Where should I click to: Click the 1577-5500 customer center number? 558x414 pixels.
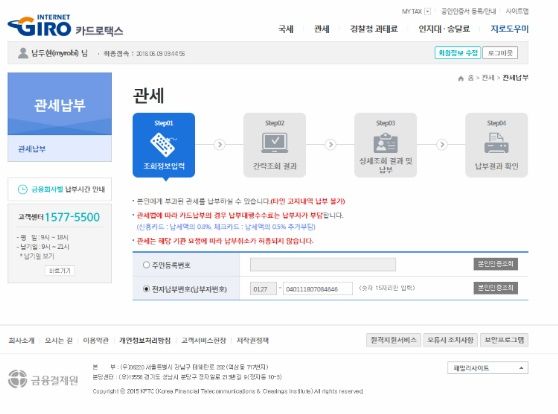click(x=72, y=217)
